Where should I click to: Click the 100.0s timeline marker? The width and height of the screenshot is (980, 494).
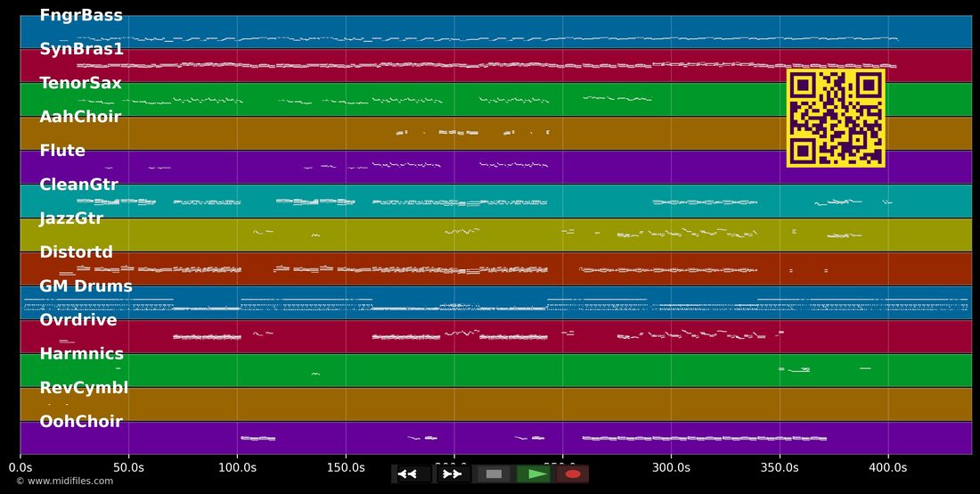(x=238, y=468)
